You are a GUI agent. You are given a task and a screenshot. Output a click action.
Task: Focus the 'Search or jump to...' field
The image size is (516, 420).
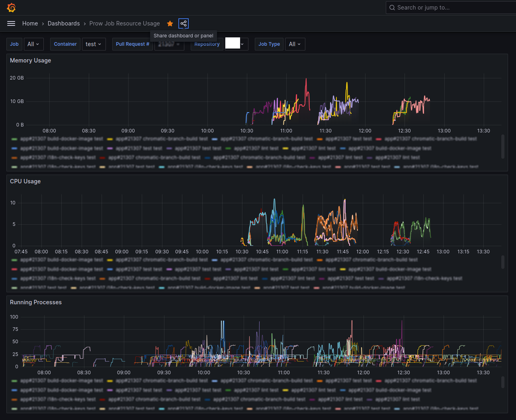(451, 8)
